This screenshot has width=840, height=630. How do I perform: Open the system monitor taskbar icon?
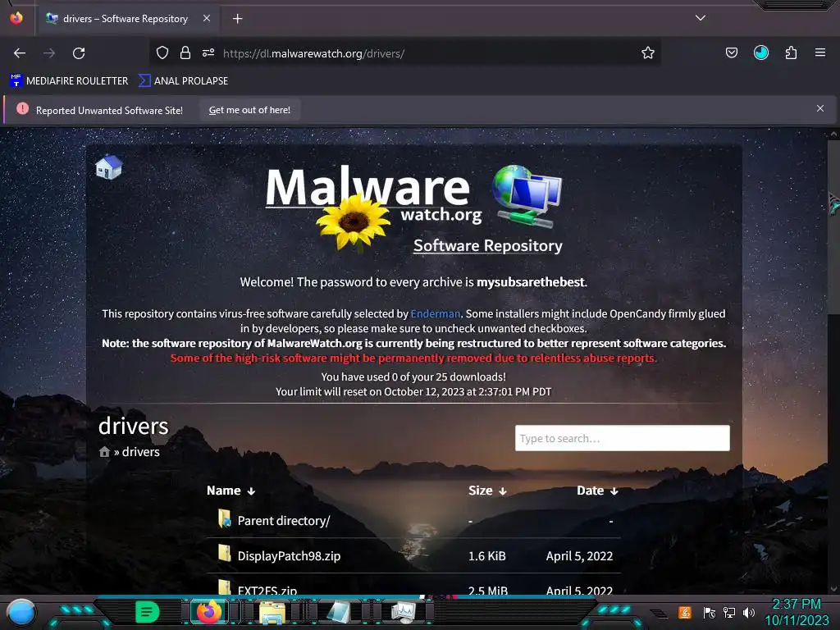click(x=404, y=612)
